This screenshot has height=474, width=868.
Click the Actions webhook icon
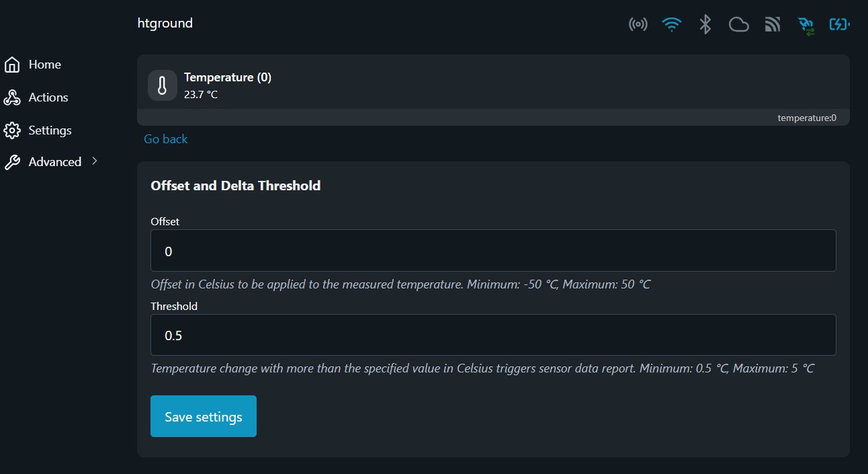(x=12, y=97)
